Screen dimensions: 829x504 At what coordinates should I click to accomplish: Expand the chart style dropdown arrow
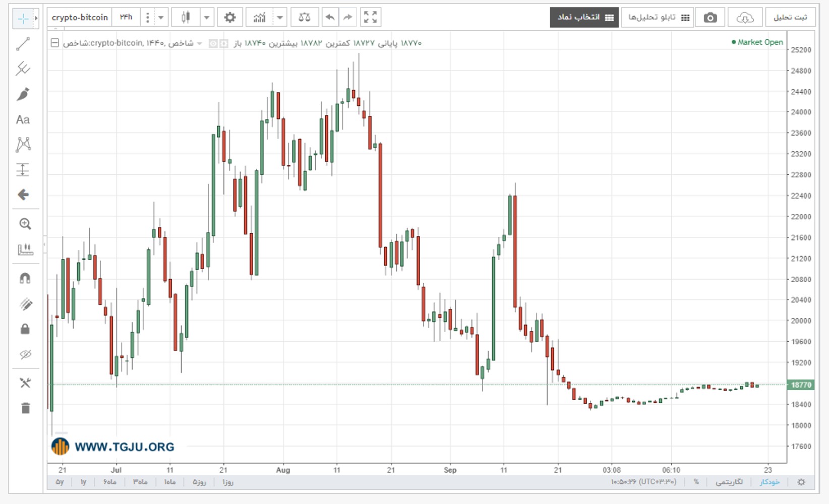pos(207,18)
